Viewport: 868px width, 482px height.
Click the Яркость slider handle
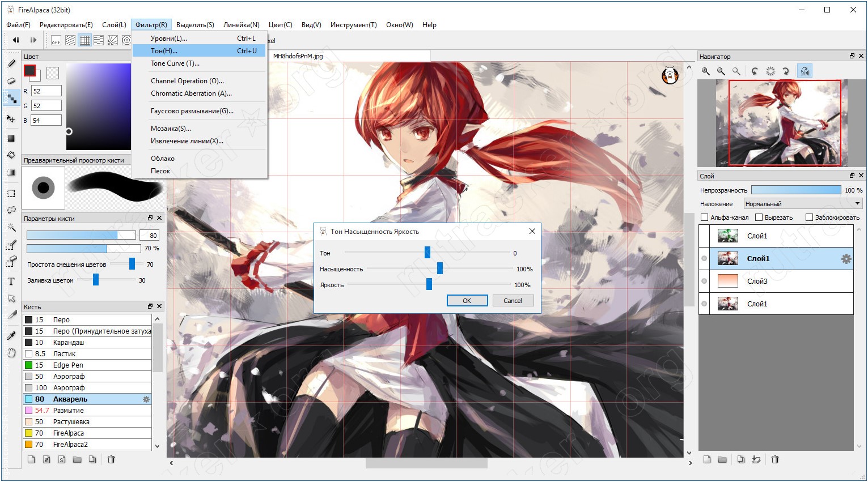[x=429, y=284]
